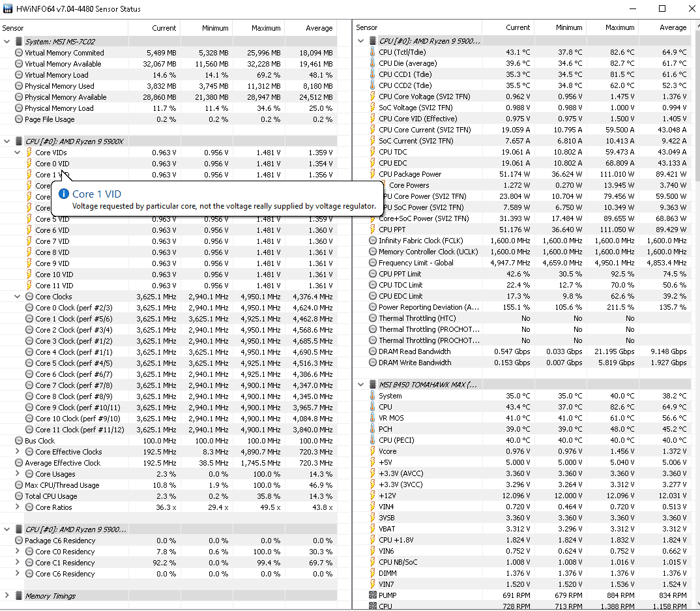Click the chip icon beside System: MSI MS-7C02
The image size is (700, 611).
click(x=18, y=42)
